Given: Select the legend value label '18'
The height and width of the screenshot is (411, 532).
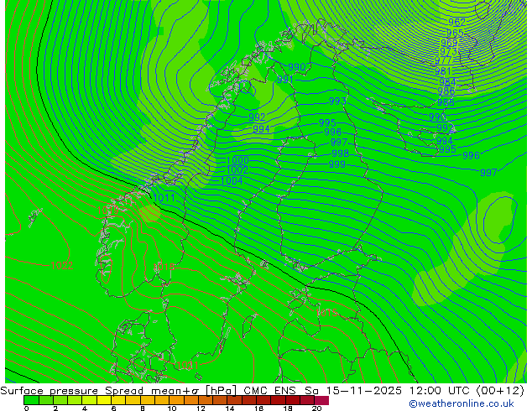Looking at the screenshot, I should tap(288, 408).
